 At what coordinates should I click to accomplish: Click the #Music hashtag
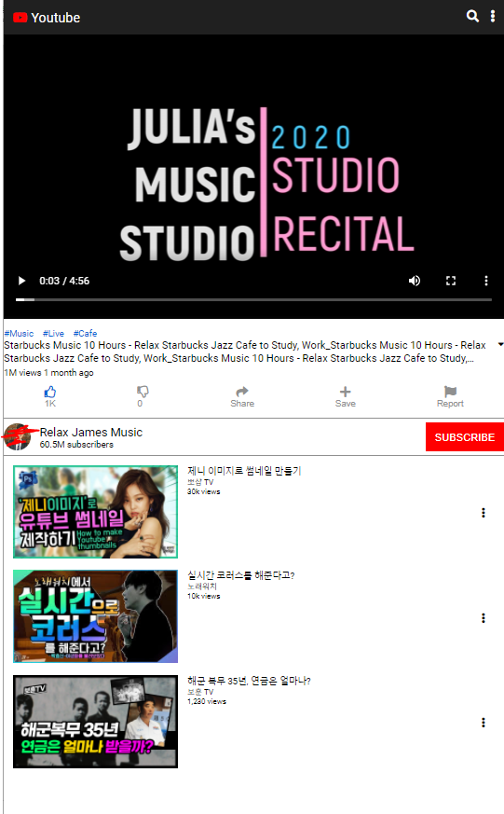pyautogui.click(x=19, y=333)
